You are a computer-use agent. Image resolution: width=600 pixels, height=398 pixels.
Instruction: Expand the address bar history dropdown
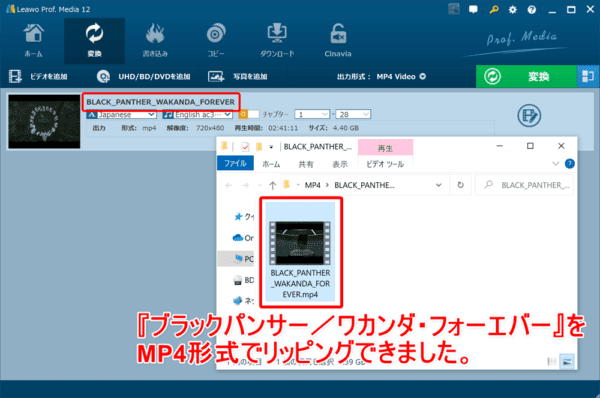[x=439, y=185]
